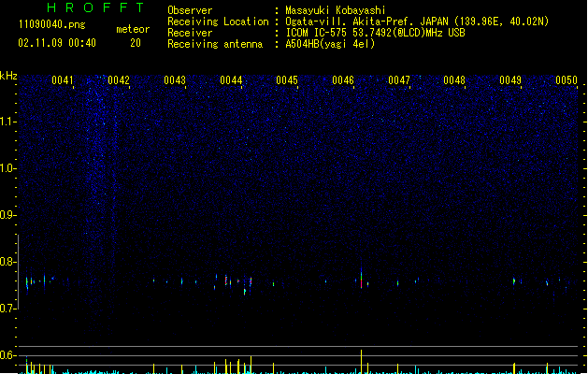This screenshot has width=588, height=374.
Task: Click time marker 0042
Action: (119, 80)
